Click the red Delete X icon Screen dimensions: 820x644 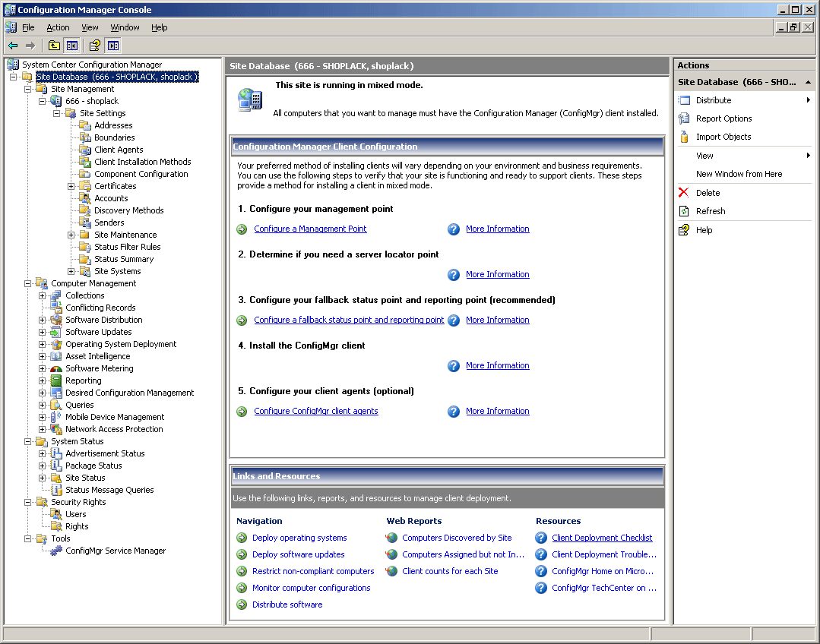pos(683,192)
